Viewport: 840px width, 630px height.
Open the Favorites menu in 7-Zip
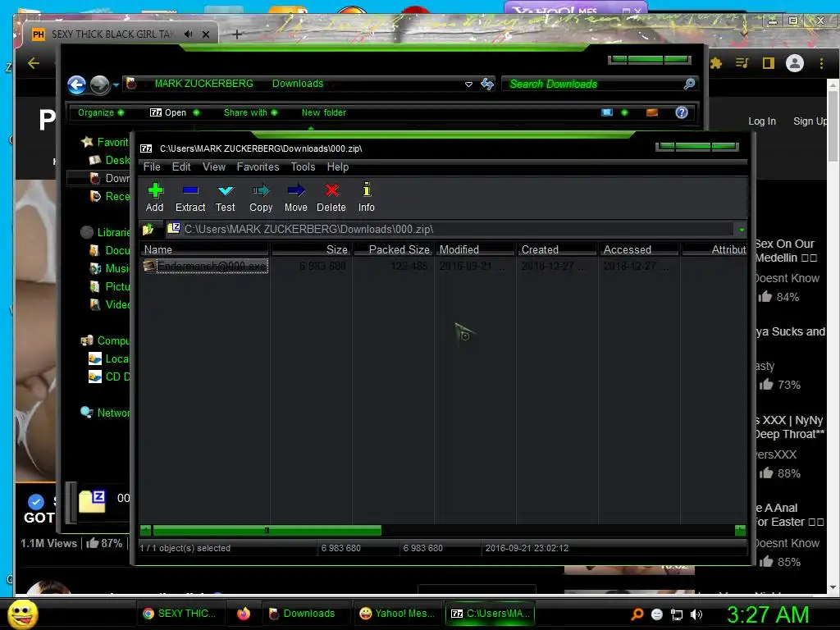click(258, 167)
